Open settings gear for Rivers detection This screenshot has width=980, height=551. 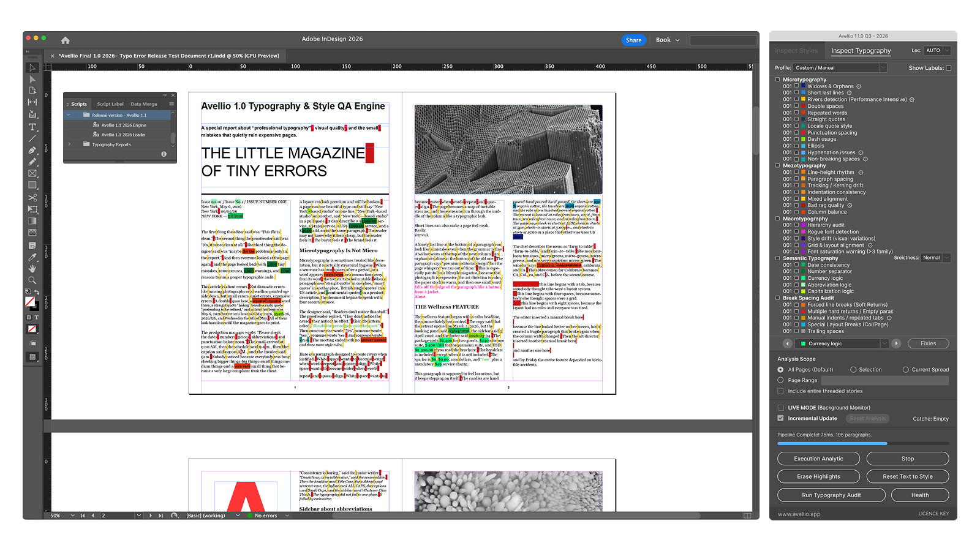(912, 99)
